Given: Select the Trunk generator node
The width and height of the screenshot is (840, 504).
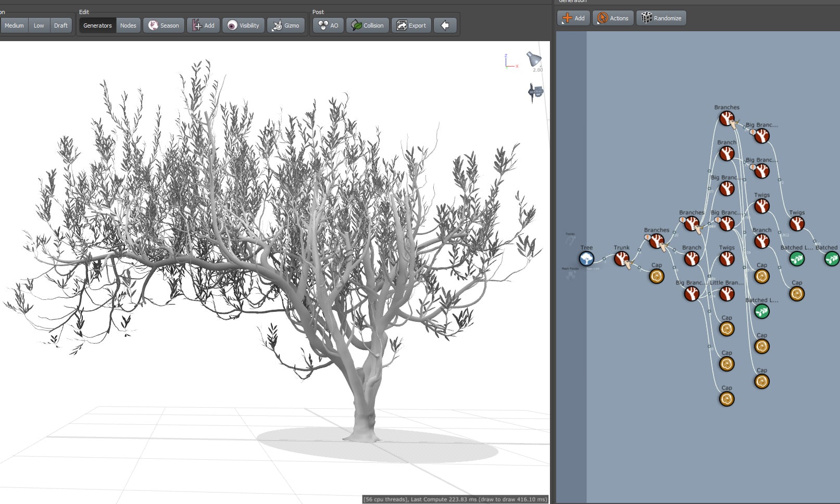Looking at the screenshot, I should [x=621, y=258].
